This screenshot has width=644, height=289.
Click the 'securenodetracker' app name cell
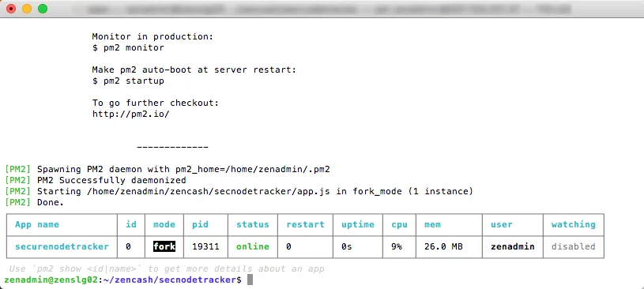coord(62,246)
